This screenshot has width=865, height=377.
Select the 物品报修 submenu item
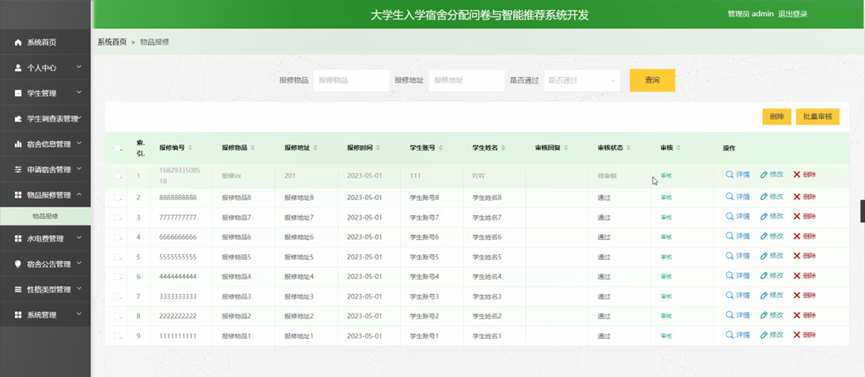point(45,216)
